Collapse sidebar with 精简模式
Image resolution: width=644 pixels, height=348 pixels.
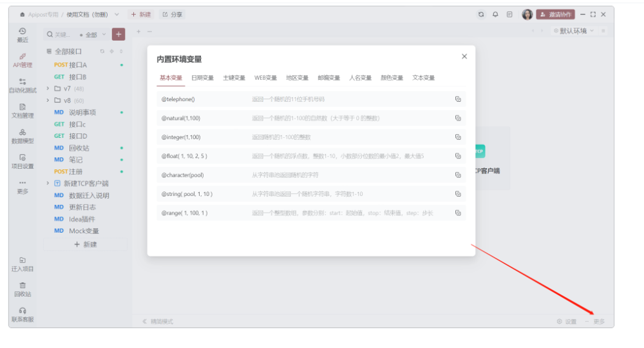tap(158, 322)
